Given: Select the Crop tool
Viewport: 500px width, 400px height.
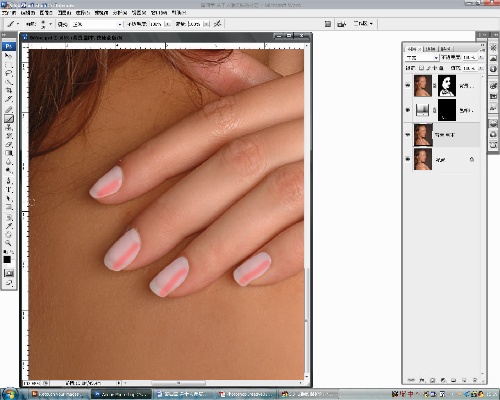Looking at the screenshot, I should [x=8, y=90].
